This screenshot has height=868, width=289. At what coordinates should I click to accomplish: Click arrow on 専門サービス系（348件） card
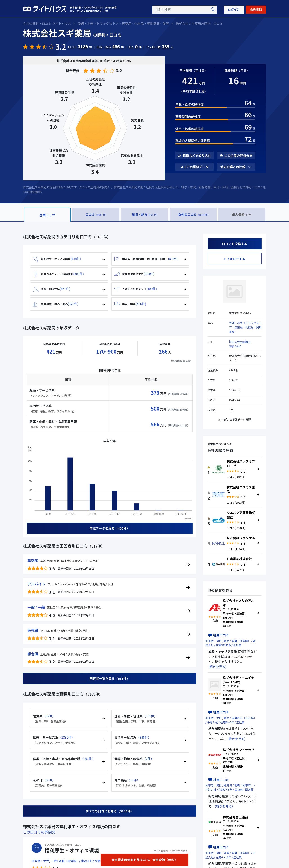185,740
